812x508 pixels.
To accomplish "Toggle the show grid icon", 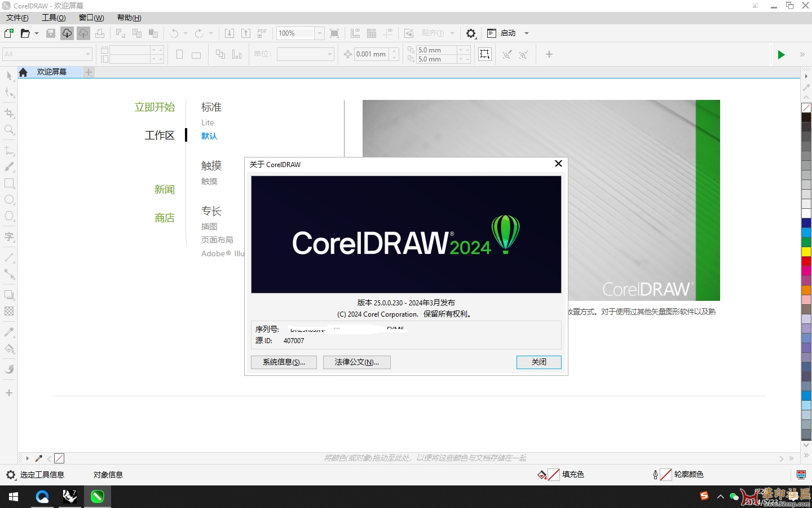I will pyautogui.click(x=372, y=33).
